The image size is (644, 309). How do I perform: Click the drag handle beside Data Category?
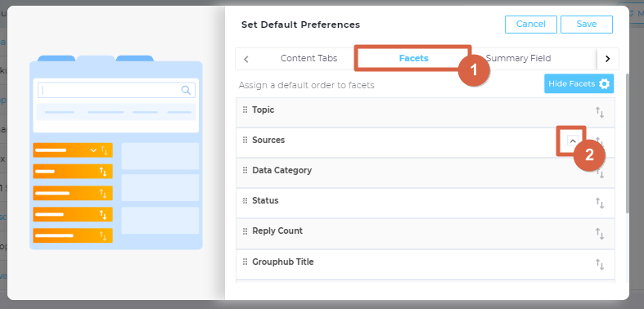pos(245,170)
